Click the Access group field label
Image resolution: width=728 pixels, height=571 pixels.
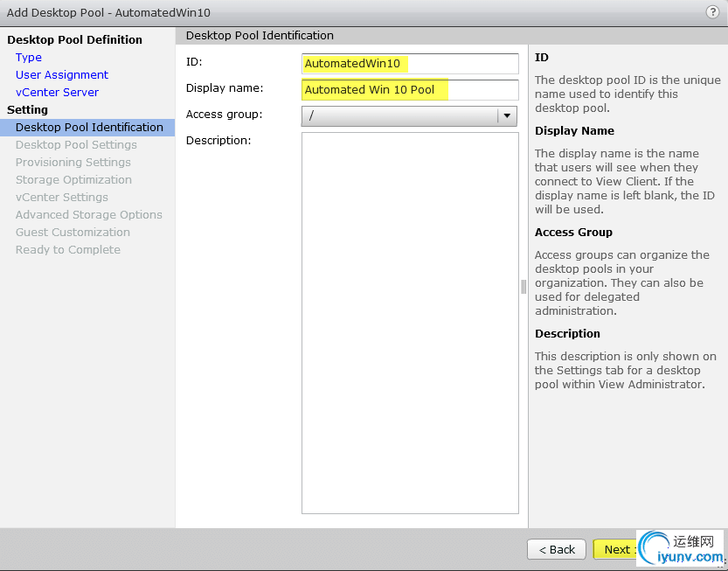(x=225, y=115)
